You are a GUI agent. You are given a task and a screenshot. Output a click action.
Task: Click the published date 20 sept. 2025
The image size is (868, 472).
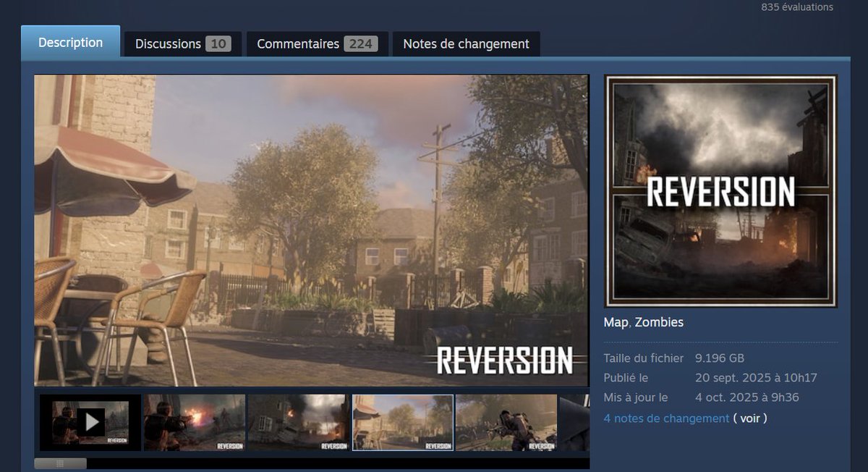756,378
